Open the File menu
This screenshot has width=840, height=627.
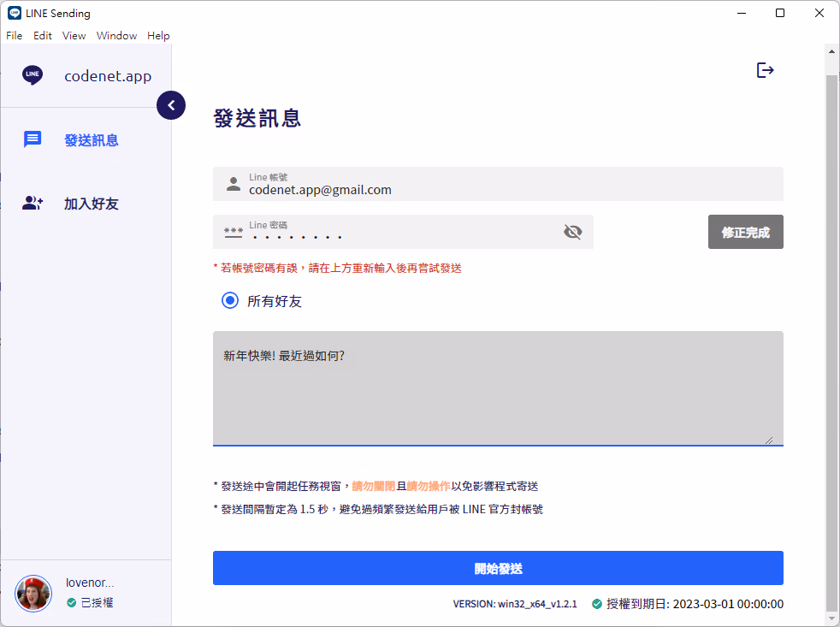coord(15,35)
